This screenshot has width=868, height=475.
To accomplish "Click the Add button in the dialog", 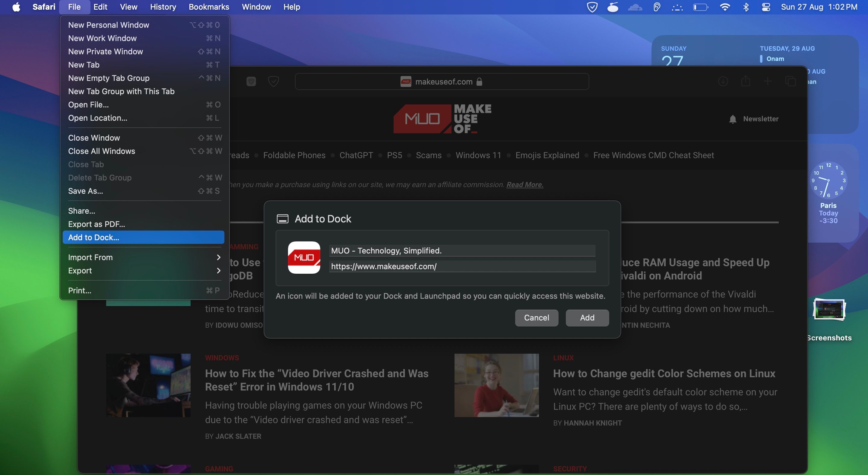I will pyautogui.click(x=587, y=318).
